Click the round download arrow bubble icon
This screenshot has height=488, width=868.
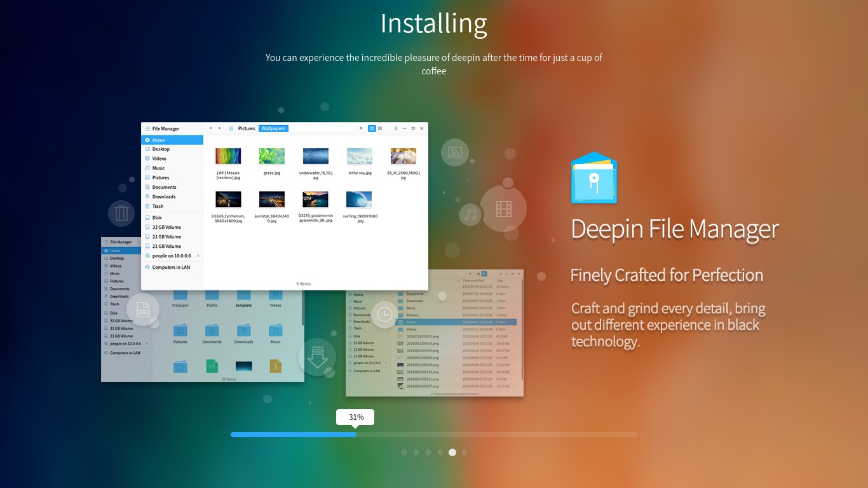pyautogui.click(x=317, y=357)
